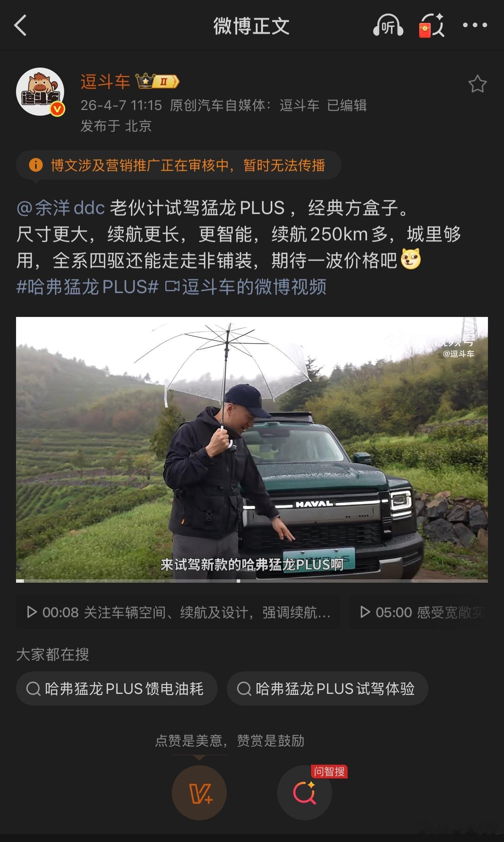
Task: Open the three-dot more menu
Action: (475, 25)
